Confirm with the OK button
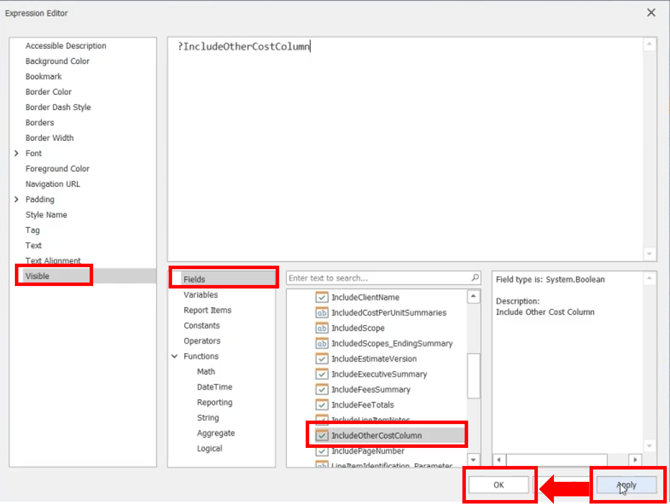This screenshot has width=670, height=504. click(x=499, y=485)
